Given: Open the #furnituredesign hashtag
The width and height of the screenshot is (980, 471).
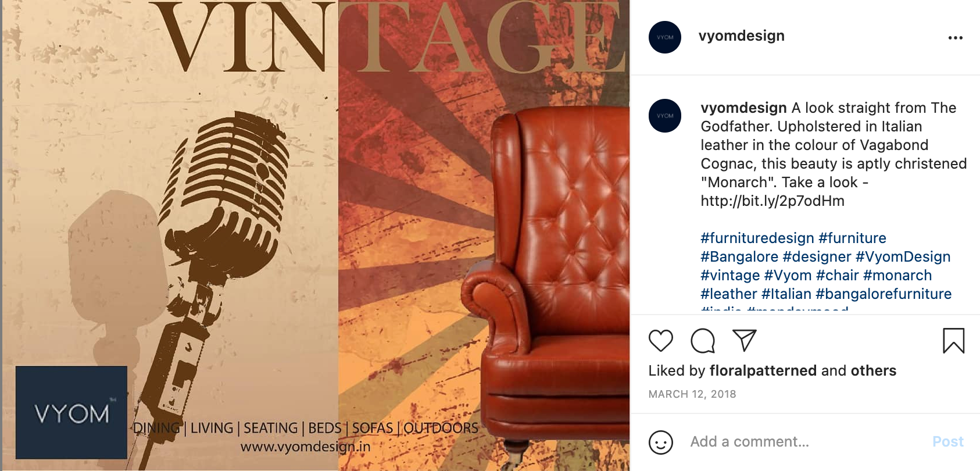Looking at the screenshot, I should [x=757, y=238].
